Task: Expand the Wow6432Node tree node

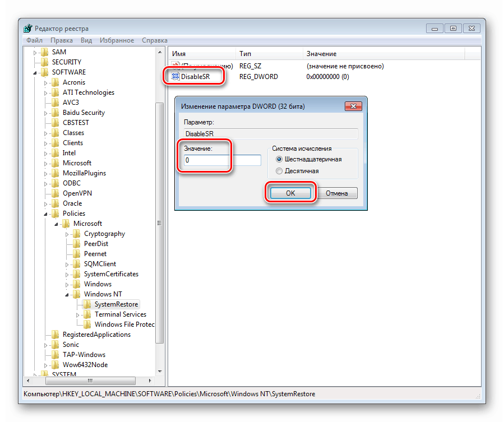Action: pyautogui.click(x=45, y=365)
